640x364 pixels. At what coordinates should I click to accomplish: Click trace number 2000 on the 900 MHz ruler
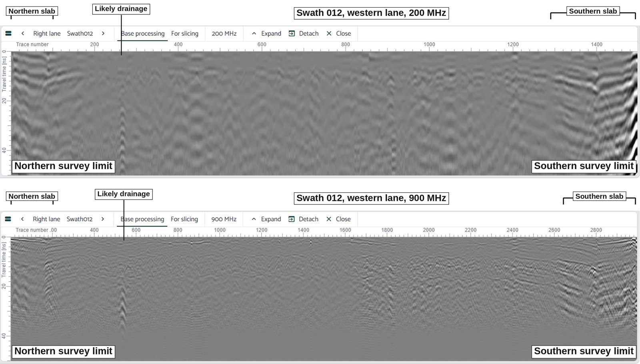point(429,230)
